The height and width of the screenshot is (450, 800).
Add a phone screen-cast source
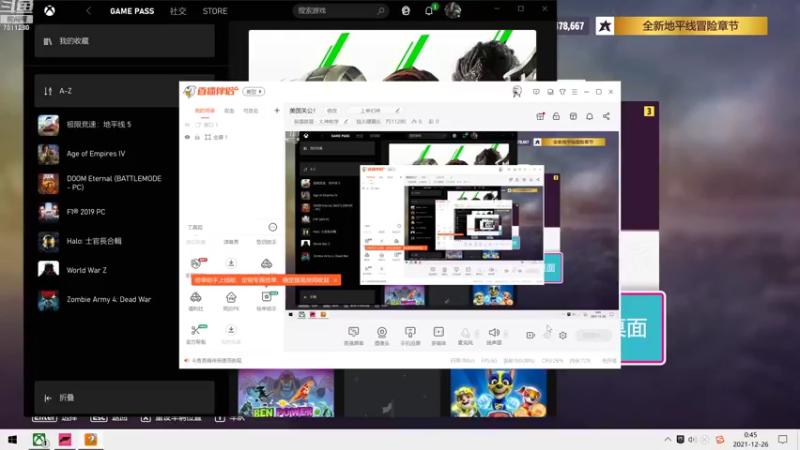410,336
